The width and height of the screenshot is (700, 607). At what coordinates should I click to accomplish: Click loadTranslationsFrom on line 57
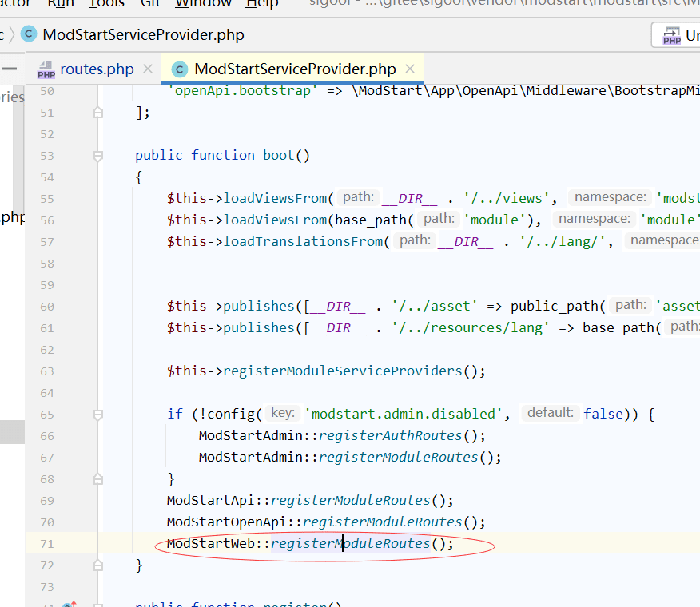303,241
